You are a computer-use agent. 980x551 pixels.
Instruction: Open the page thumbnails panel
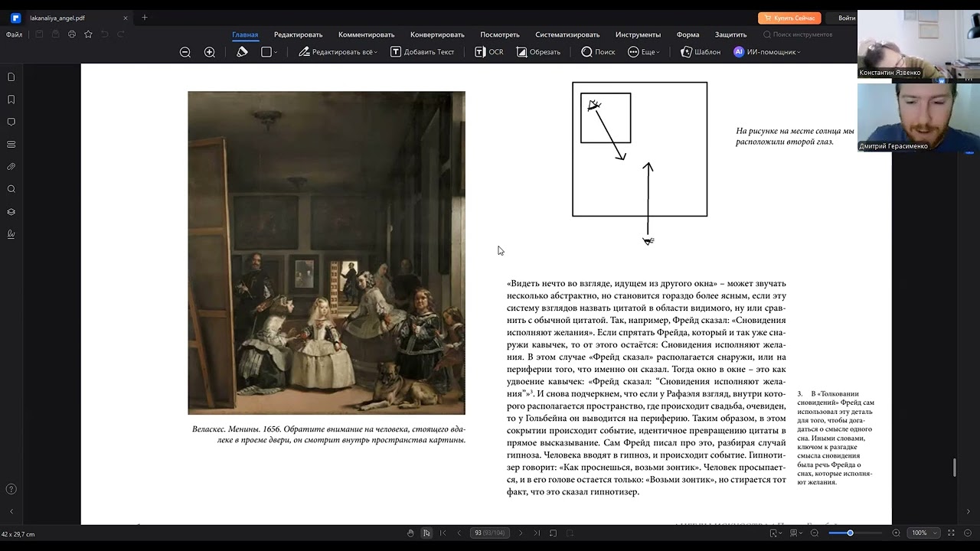tap(11, 77)
